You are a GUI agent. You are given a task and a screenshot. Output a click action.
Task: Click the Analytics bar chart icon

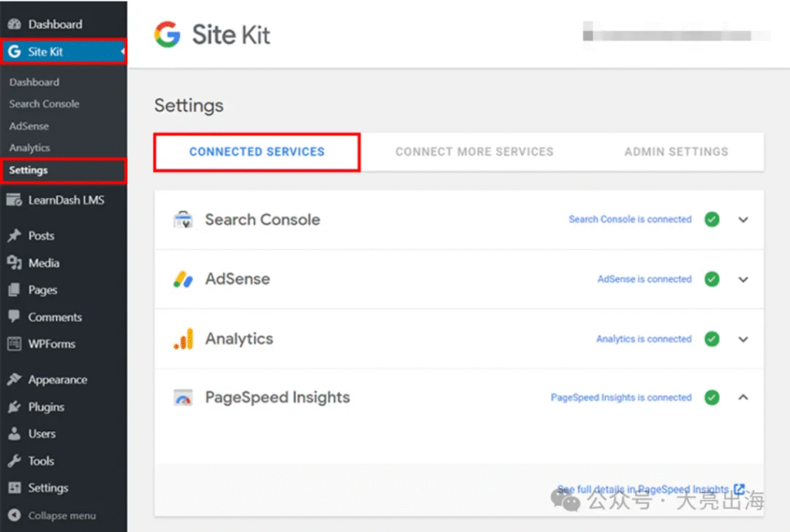(x=183, y=339)
